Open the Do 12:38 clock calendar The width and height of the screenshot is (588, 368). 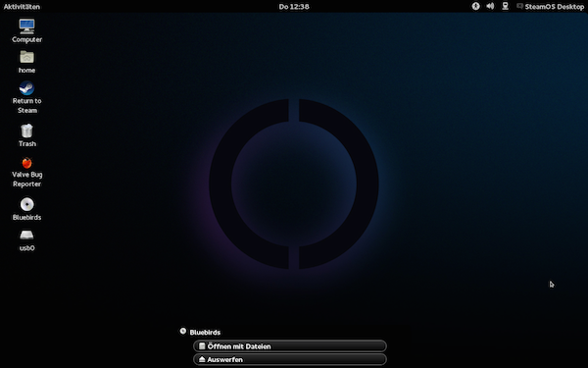coord(294,7)
